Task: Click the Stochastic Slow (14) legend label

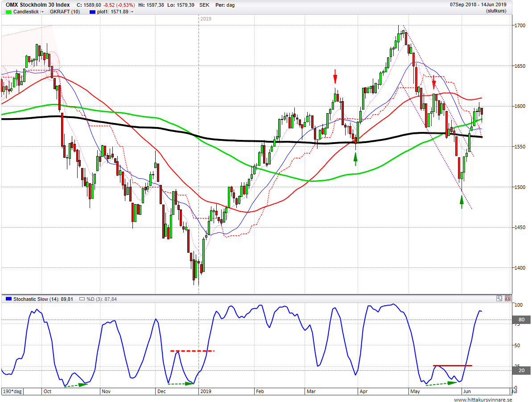Action: point(43,299)
